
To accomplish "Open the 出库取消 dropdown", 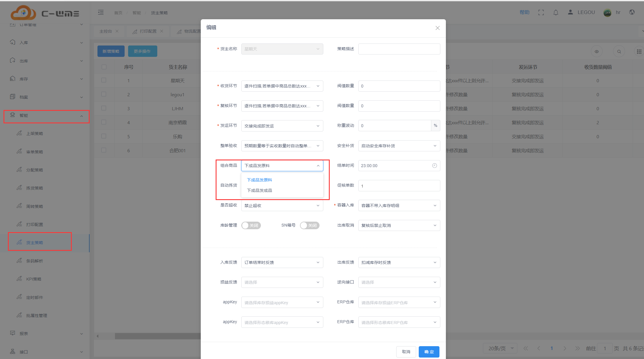I will 399,225.
